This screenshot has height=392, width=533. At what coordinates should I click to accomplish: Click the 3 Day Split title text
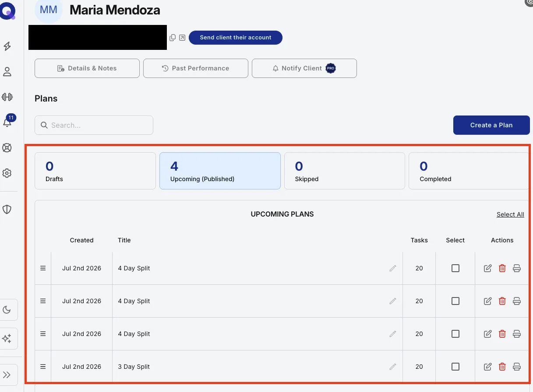pos(134,367)
